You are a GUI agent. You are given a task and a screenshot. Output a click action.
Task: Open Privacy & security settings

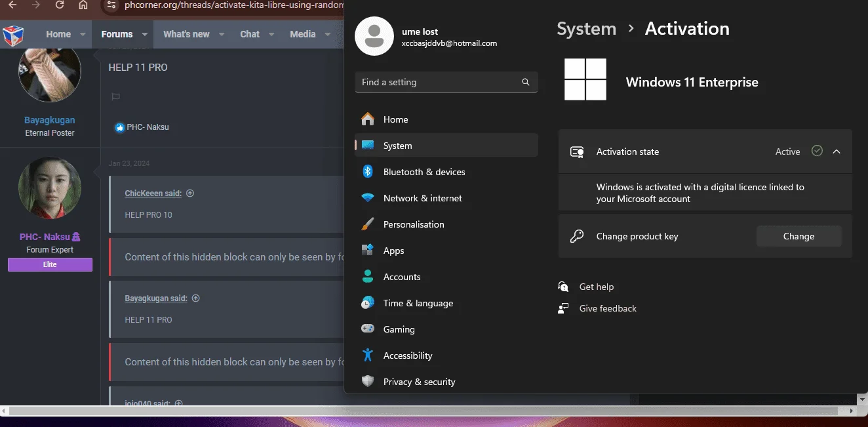(x=446, y=382)
